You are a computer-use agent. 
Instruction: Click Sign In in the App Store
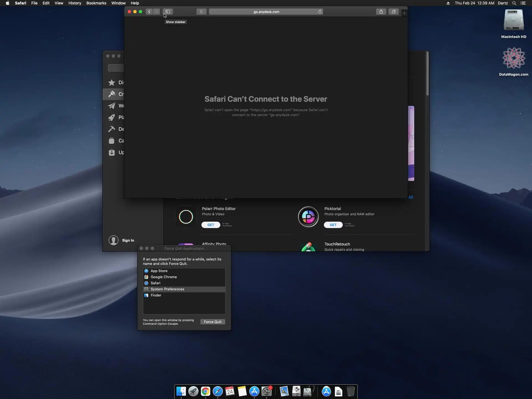[x=128, y=240]
